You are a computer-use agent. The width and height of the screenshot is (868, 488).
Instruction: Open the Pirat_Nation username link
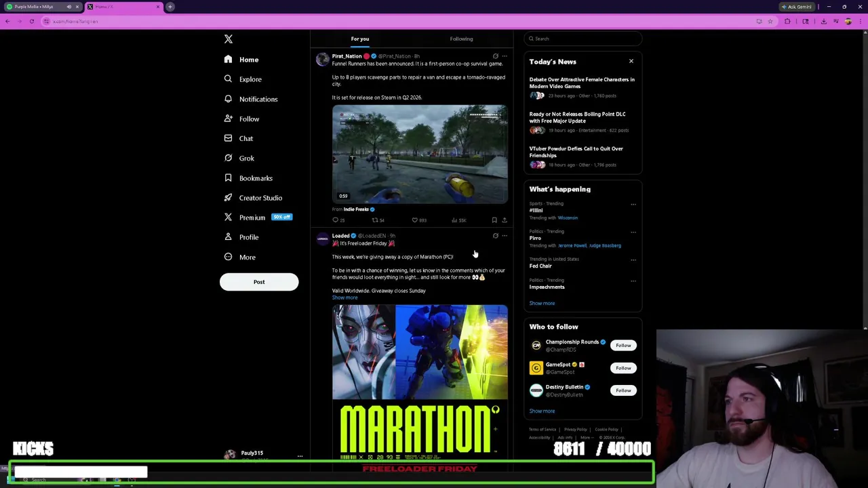tap(347, 56)
